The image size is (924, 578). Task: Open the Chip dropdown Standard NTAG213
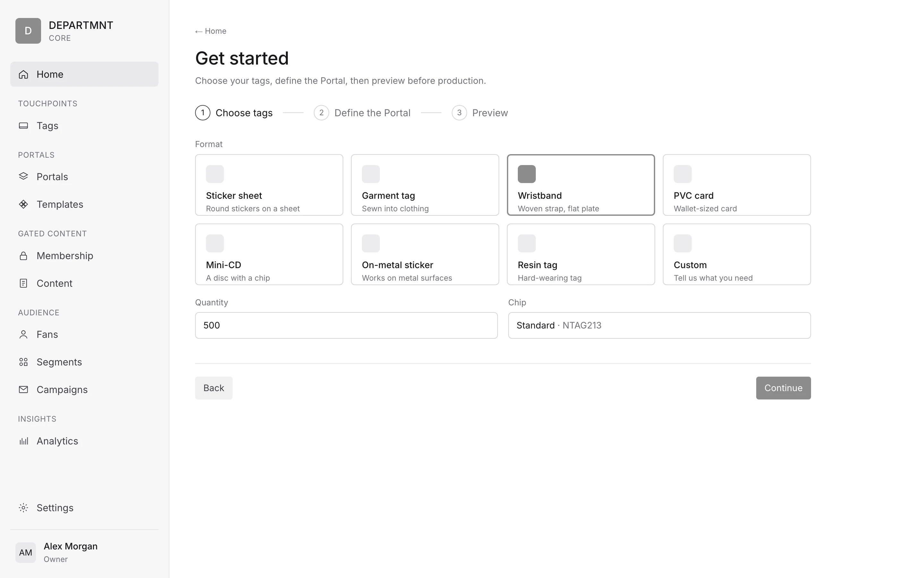click(659, 325)
